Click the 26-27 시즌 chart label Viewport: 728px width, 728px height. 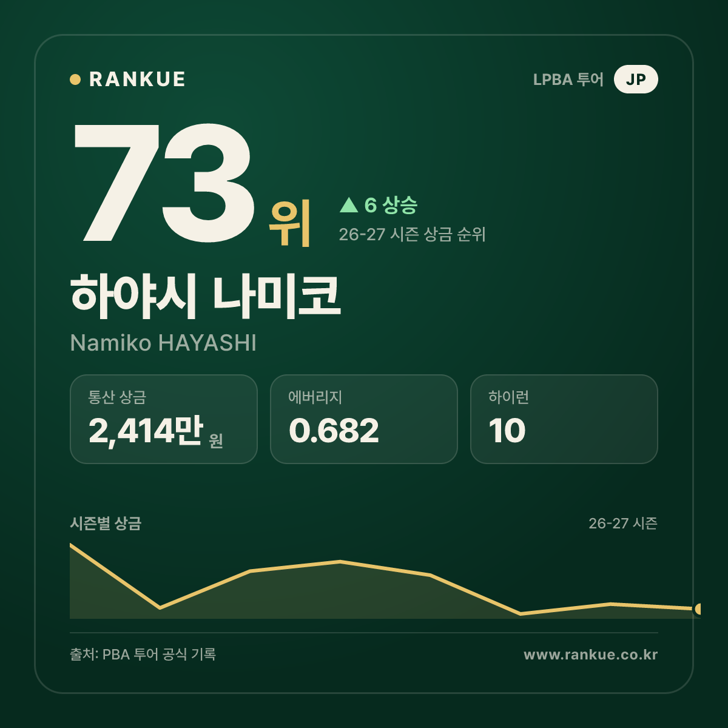point(623,523)
